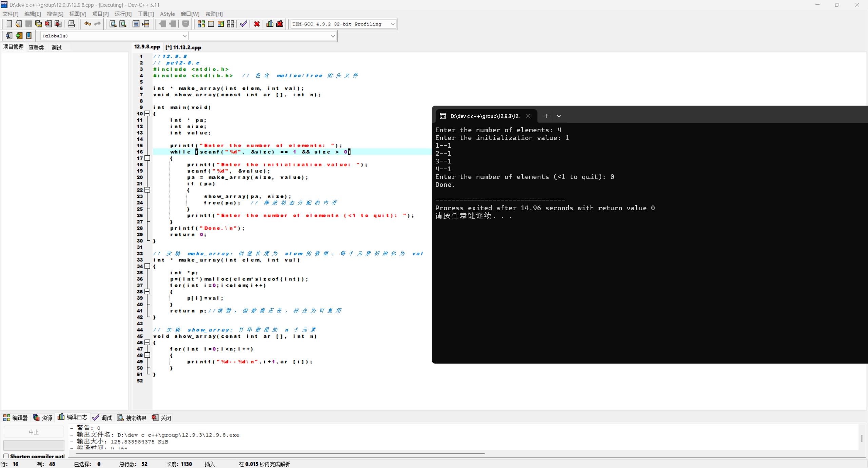Click the purple checkmark Debug icon

[x=243, y=24]
